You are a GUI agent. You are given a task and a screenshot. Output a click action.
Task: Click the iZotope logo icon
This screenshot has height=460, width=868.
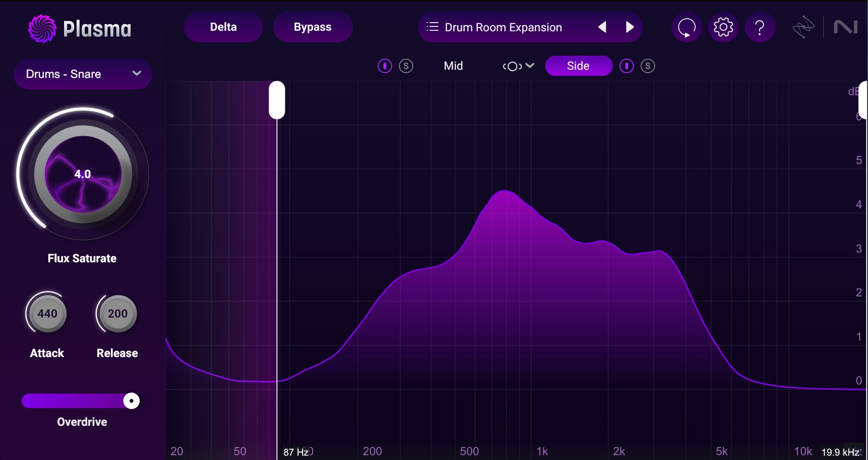pyautogui.click(x=803, y=27)
